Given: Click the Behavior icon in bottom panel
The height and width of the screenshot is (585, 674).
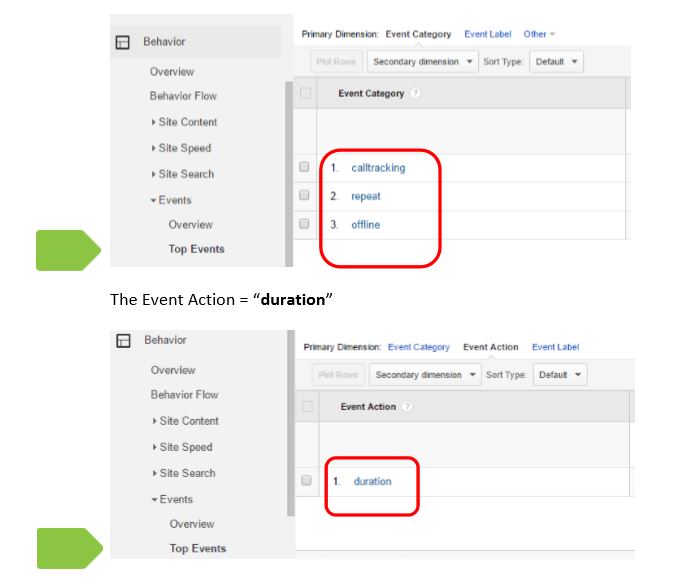Looking at the screenshot, I should pyautogui.click(x=123, y=340).
